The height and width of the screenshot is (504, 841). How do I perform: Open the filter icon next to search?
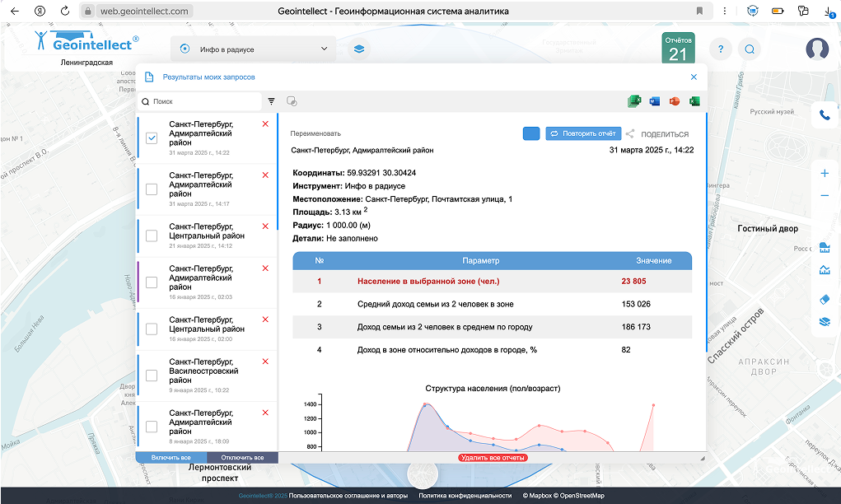pos(271,101)
